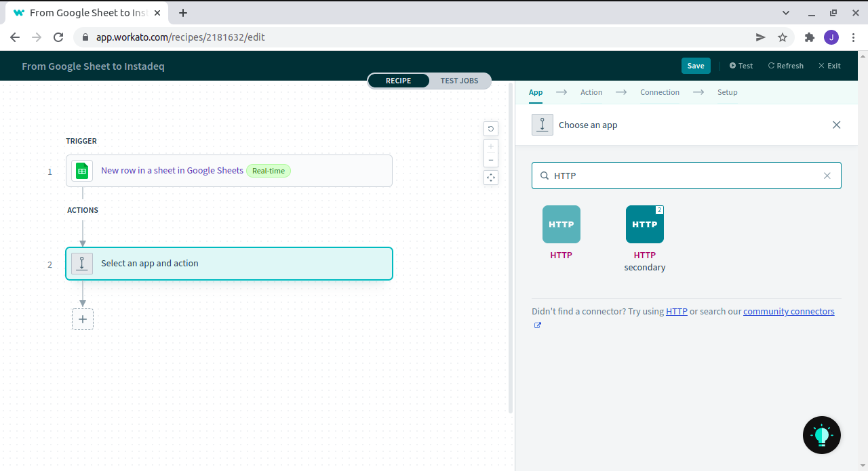Open the lightbulb help widget

(x=822, y=435)
